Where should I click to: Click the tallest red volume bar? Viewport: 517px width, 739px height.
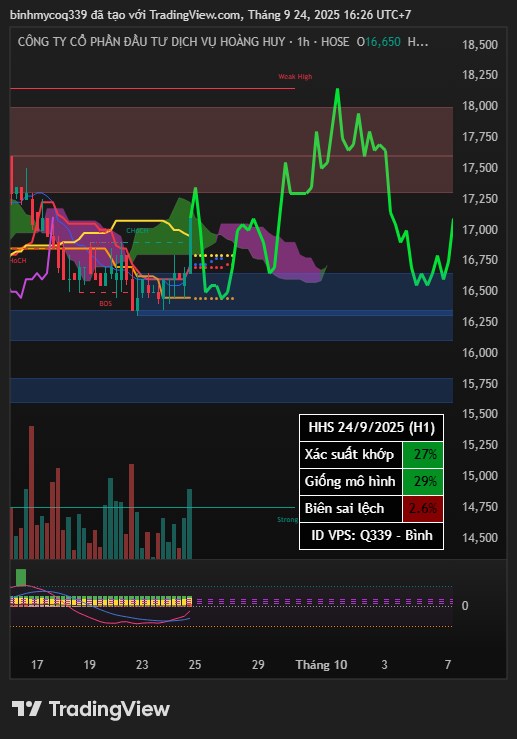pyautogui.click(x=32, y=492)
